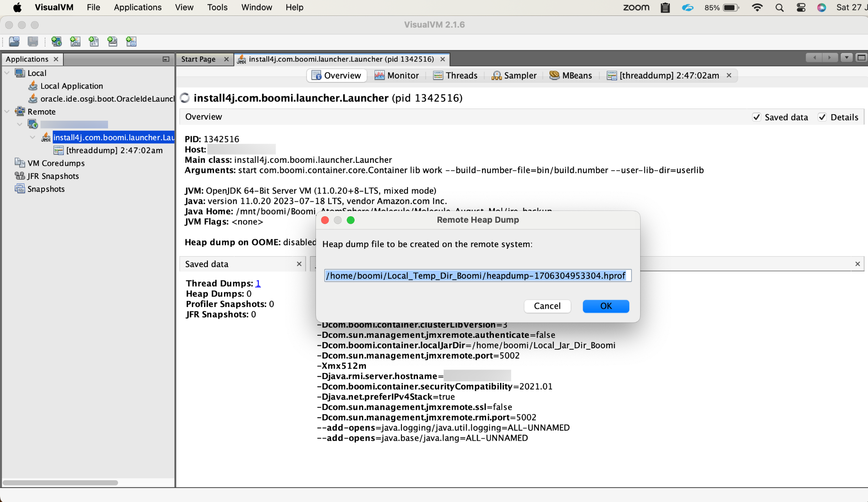Image resolution: width=868 pixels, height=502 pixels.
Task: Open the tab list dropdown arrow near window controls
Action: pos(845,57)
